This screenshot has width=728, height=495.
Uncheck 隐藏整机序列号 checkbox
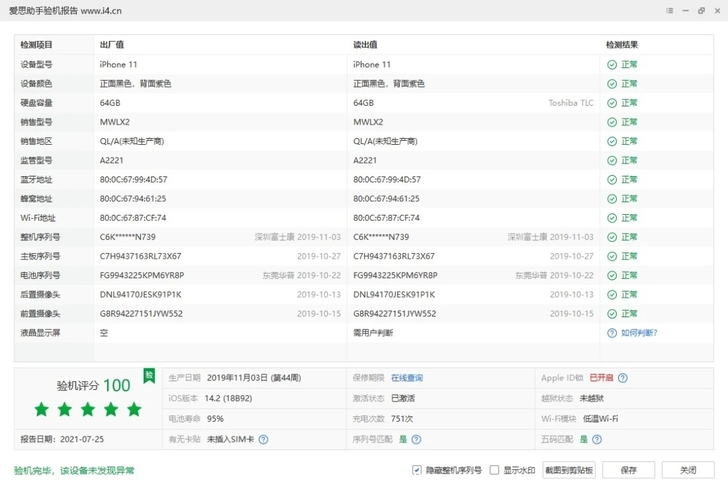416,470
